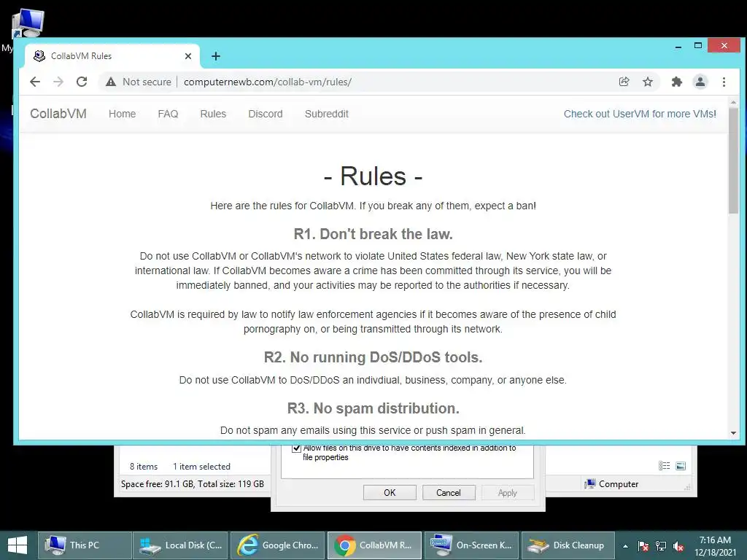Switch Explorer to details view icon
This screenshot has width=747, height=560.
pyautogui.click(x=664, y=466)
